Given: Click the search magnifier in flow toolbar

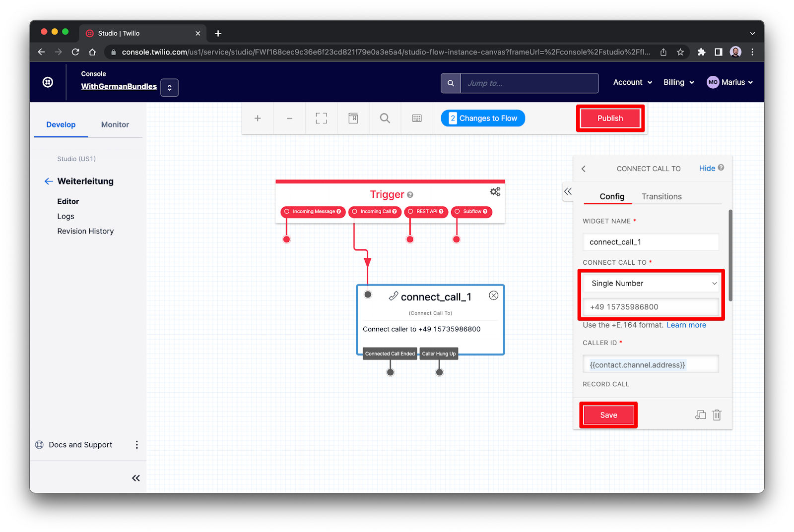Looking at the screenshot, I should click(385, 118).
